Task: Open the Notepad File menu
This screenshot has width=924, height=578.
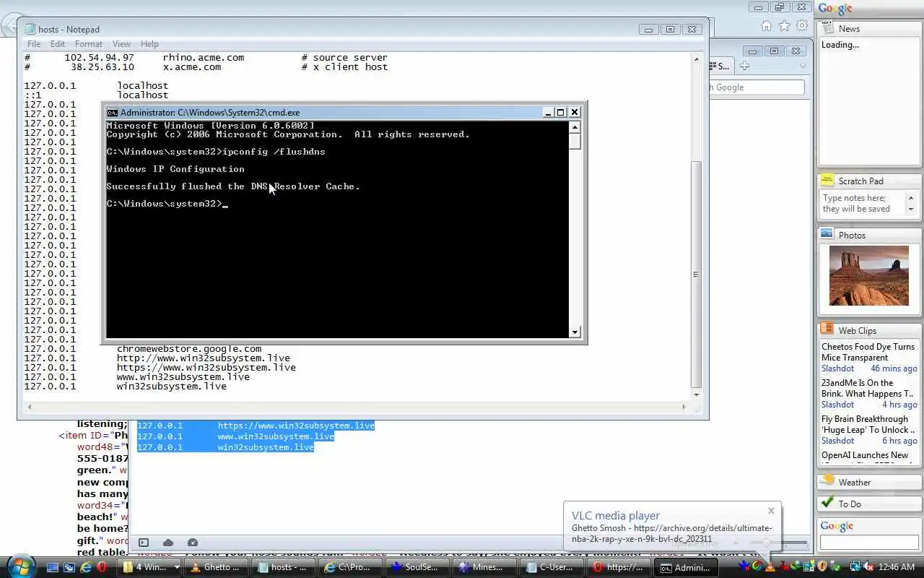Action: tap(34, 44)
